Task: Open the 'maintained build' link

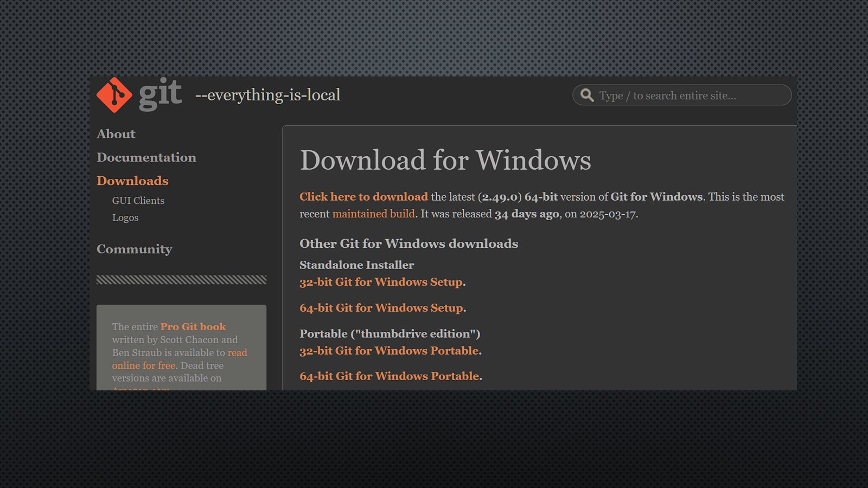Action: coord(373,214)
